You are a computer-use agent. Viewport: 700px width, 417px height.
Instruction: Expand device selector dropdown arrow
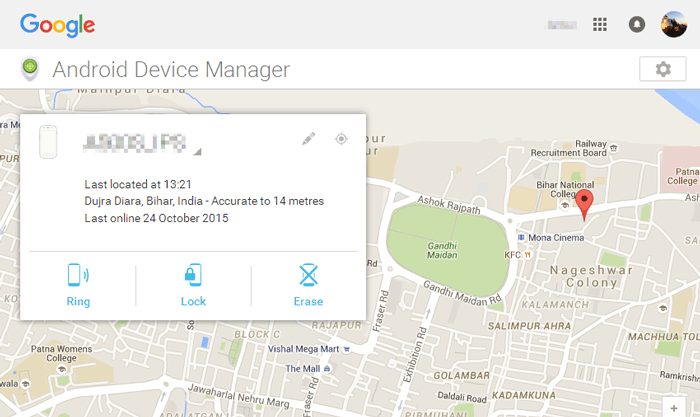(197, 152)
